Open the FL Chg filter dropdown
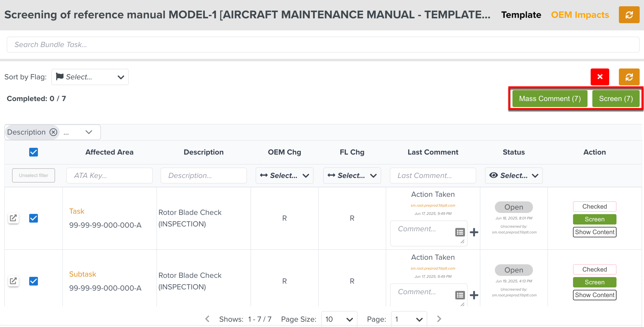Image resolution: width=644 pixels, height=327 pixels. coord(352,175)
